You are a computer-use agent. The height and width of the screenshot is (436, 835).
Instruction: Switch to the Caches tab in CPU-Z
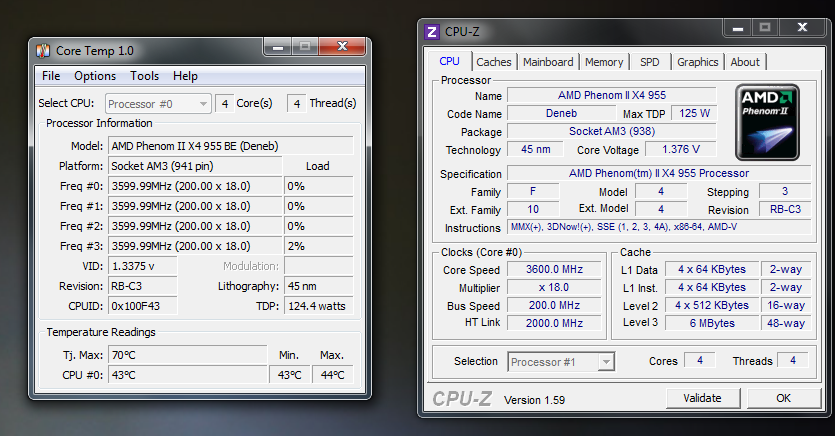click(494, 62)
